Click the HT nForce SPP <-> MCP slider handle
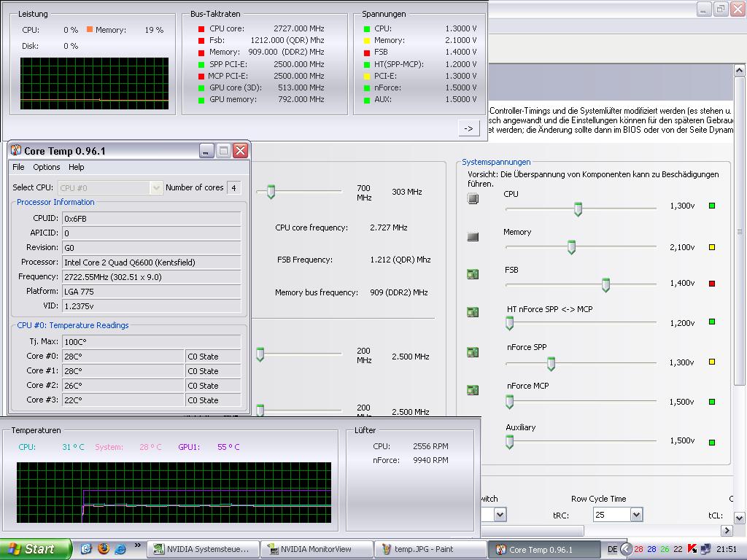747x560 pixels. (510, 323)
